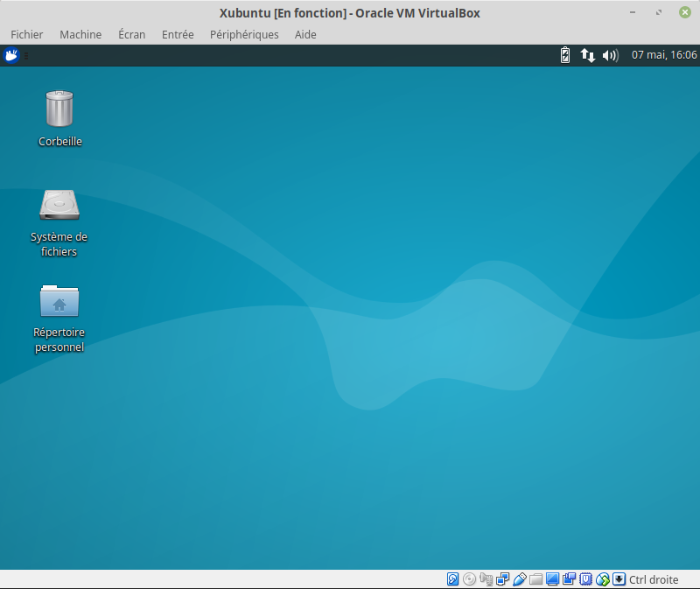Viewport: 700px width, 589px height.
Task: Open the Fichier menu
Action: [27, 34]
